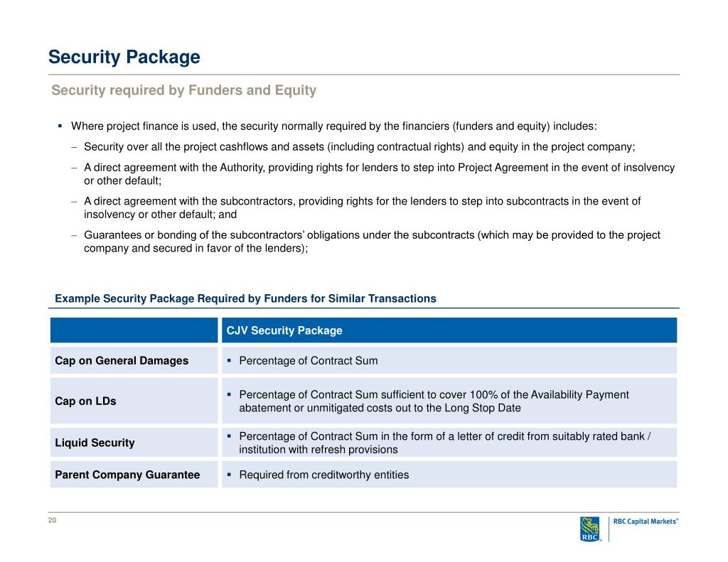The width and height of the screenshot is (728, 562).
Task: Click the Required from creditworthy entities cell
Action: pyautogui.click(x=449, y=475)
